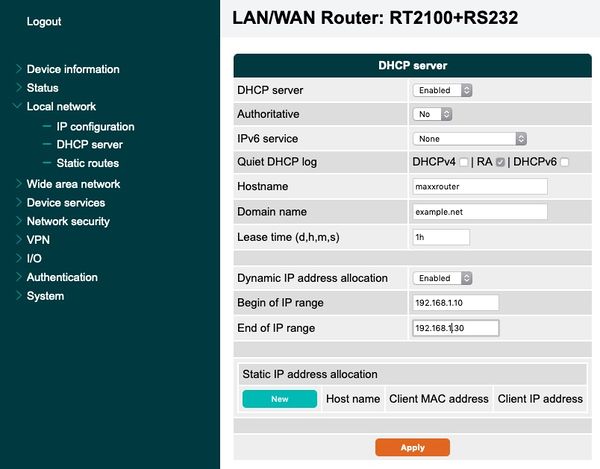Viewport: 600px width, 469px height.
Task: Open IP configuration submenu entry
Action: point(95,127)
